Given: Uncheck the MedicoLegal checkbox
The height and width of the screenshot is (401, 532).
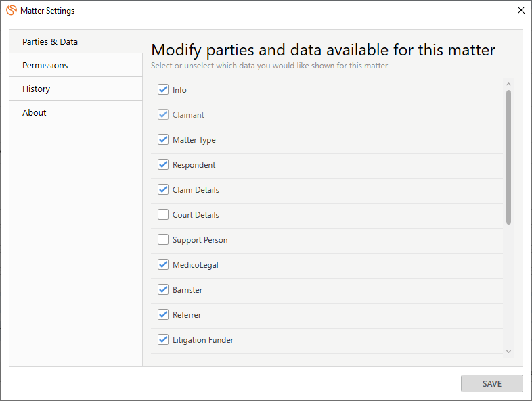Looking at the screenshot, I should 163,264.
